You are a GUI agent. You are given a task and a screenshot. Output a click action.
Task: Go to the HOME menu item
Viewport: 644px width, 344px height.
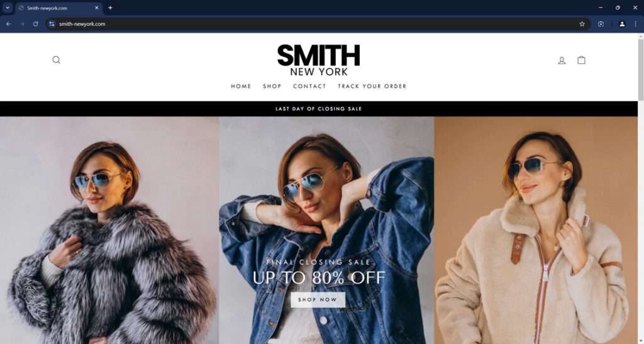pyautogui.click(x=241, y=86)
